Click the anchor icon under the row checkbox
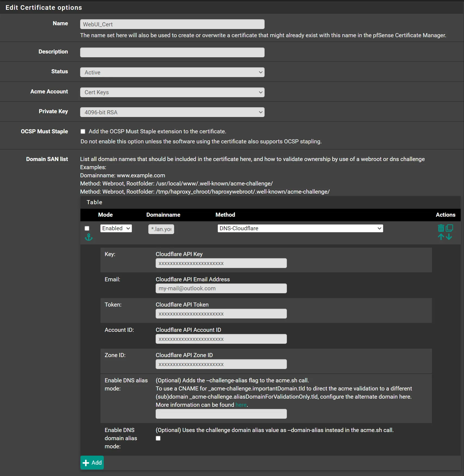Viewport: 464px width, 476px height. [89, 237]
